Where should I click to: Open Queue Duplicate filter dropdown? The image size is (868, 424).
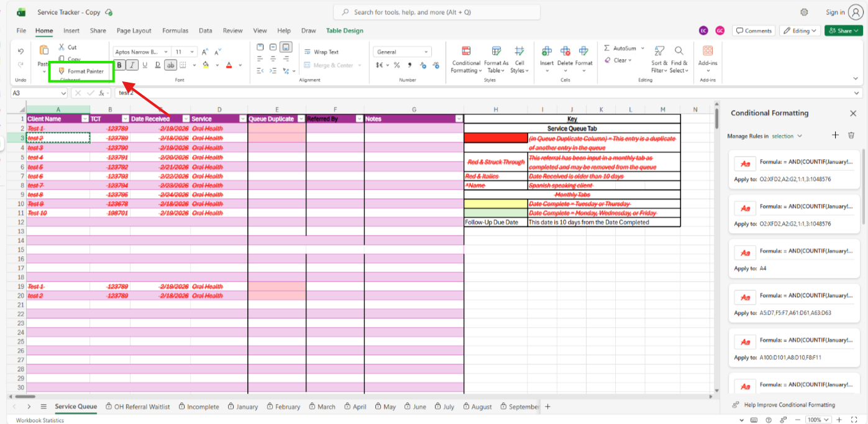[x=301, y=119]
